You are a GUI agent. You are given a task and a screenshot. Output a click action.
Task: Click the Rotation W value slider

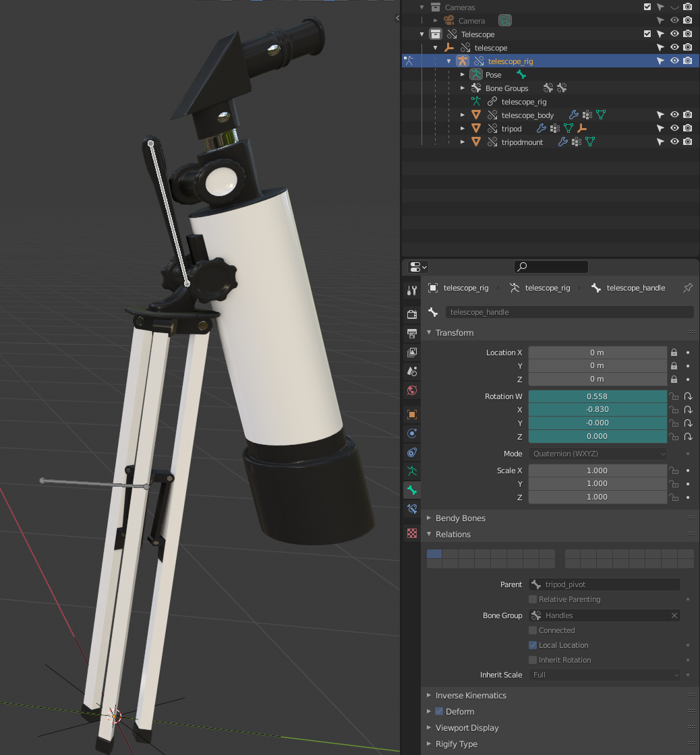pos(597,396)
